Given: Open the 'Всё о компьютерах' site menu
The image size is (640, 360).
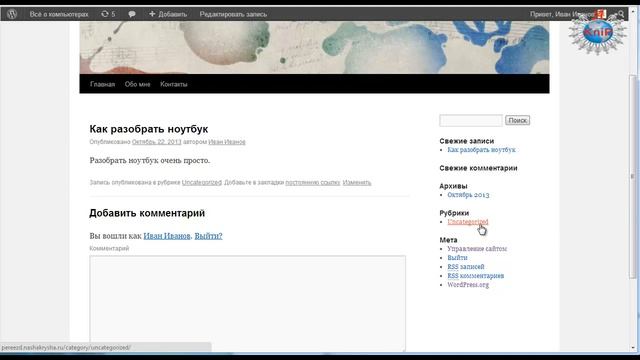Looking at the screenshot, I should click(59, 14).
